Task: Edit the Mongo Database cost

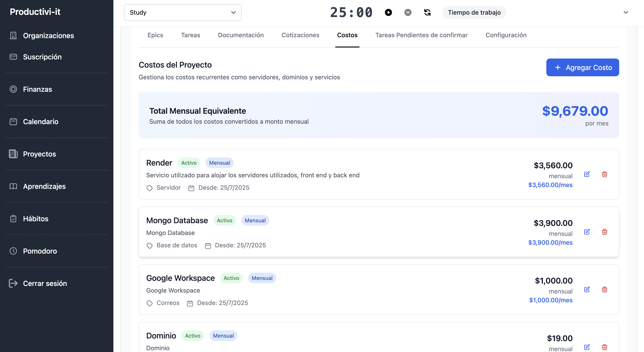Action: tap(587, 232)
